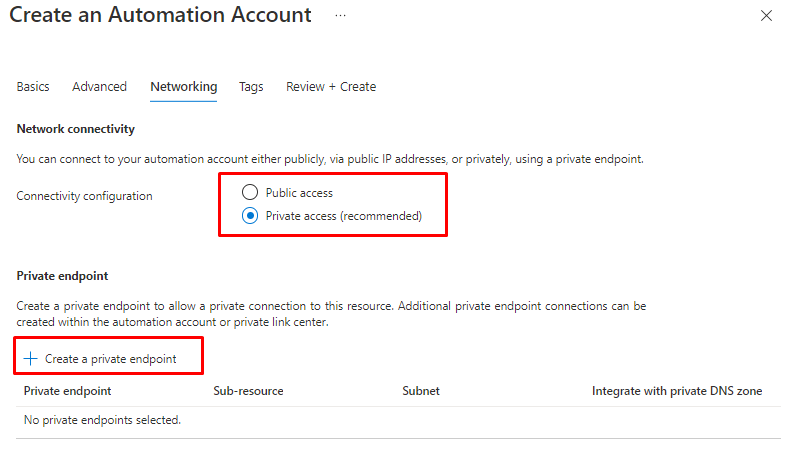Click the plus icon for private endpoint
Viewport: 789px width, 454px height.
coord(30,358)
